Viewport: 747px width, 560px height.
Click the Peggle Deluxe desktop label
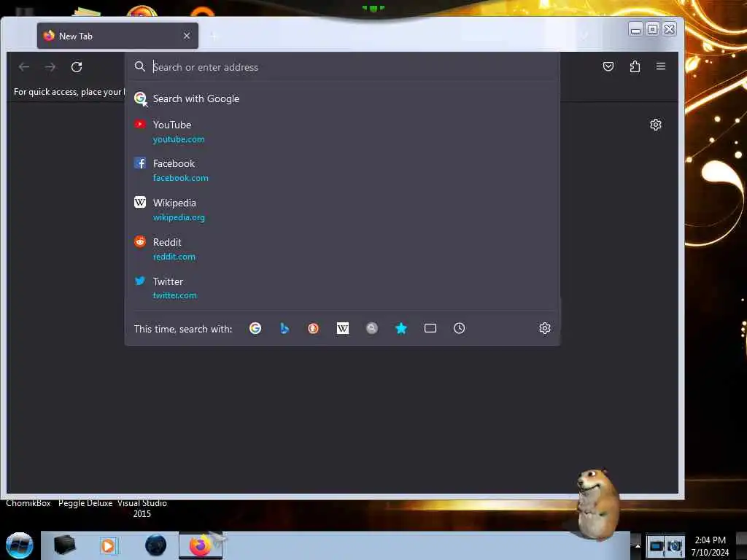point(85,503)
